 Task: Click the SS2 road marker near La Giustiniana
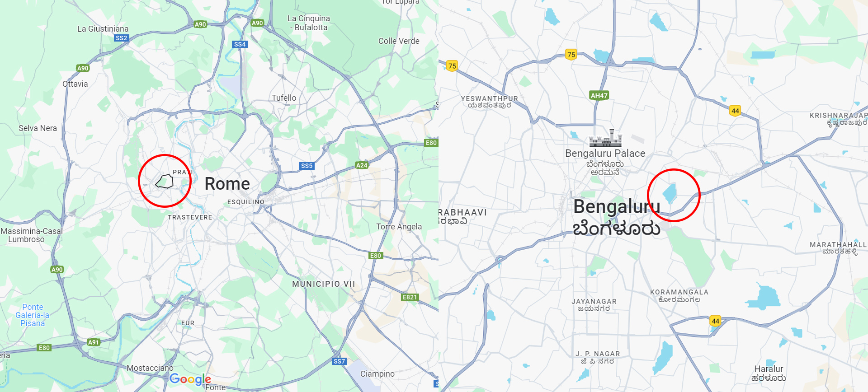point(122,38)
